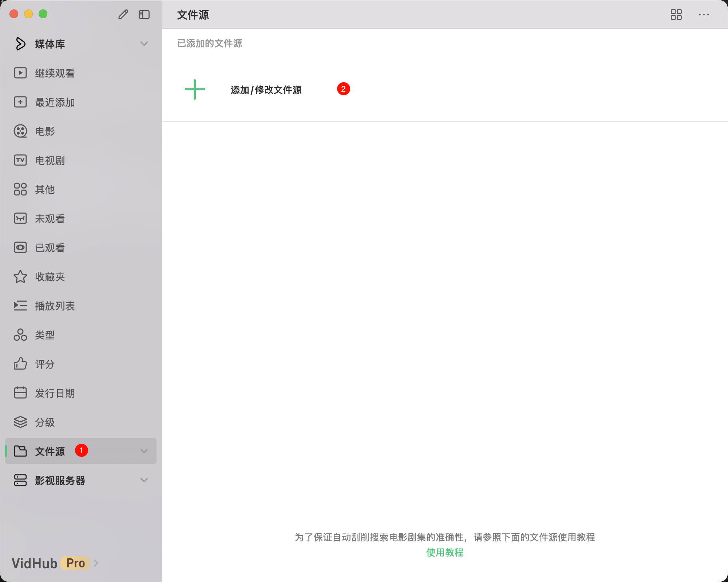Click the 继续观看 sidebar icon
728x582 pixels.
tap(20, 73)
